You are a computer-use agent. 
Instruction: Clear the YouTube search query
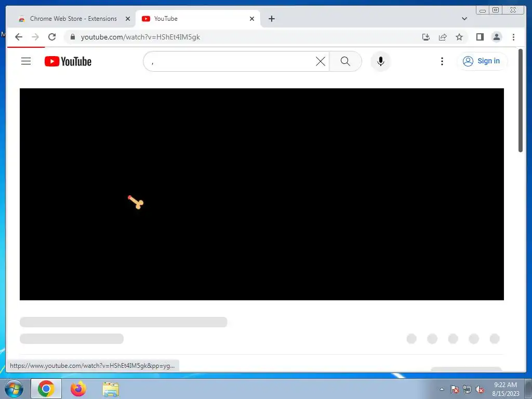pos(320,61)
